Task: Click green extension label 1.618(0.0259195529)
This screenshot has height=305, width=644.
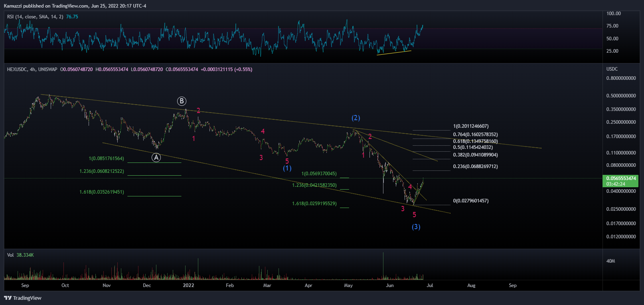Action: [x=314, y=204]
